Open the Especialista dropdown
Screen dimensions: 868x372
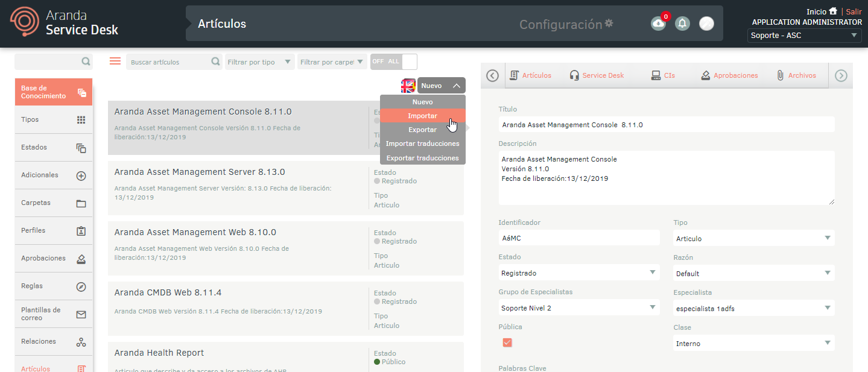pos(754,308)
